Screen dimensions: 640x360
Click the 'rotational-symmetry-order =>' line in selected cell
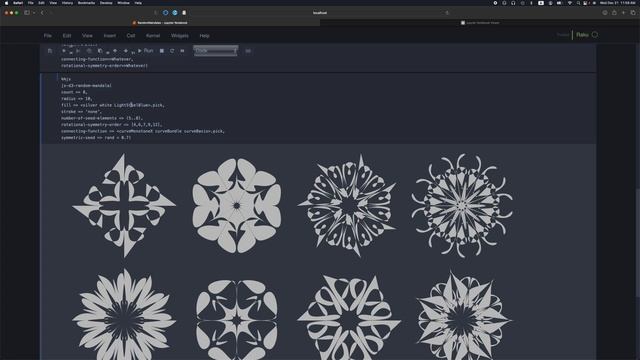pos(111,124)
